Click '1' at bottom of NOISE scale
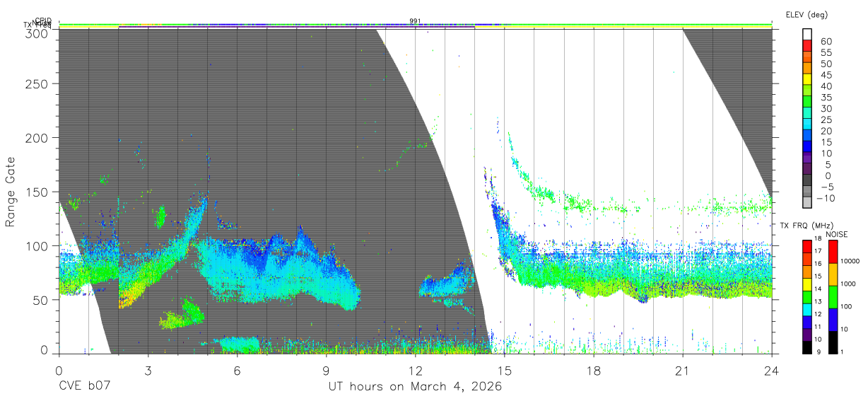The width and height of the screenshot is (868, 401). (843, 353)
